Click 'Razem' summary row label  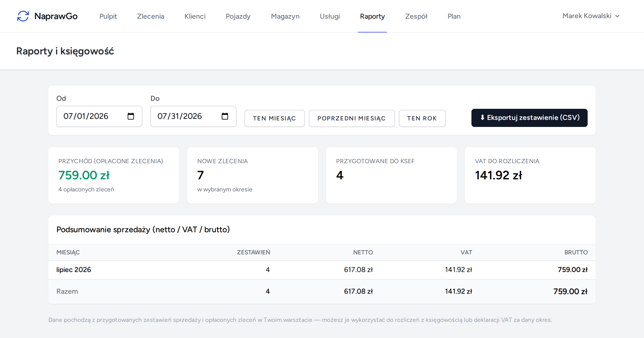tap(67, 291)
